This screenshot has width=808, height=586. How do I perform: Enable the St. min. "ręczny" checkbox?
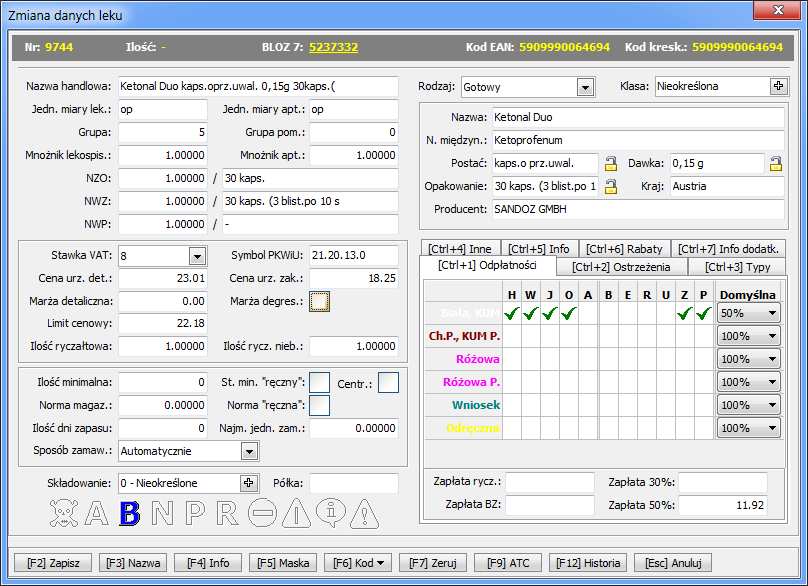[319, 382]
